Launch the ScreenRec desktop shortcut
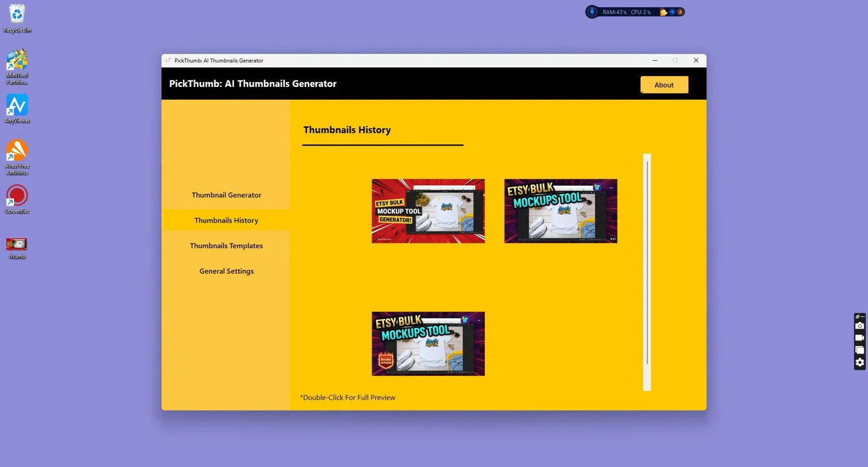 17,199
